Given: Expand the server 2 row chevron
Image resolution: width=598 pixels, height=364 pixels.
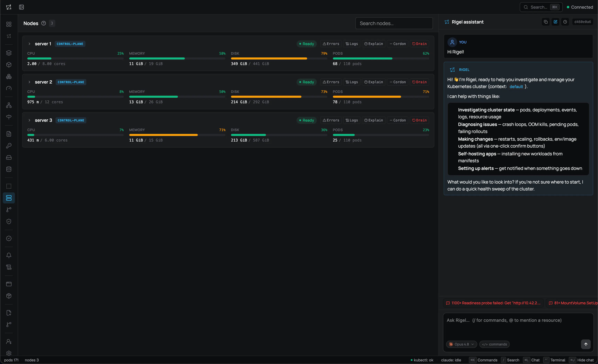Looking at the screenshot, I should (x=29, y=82).
